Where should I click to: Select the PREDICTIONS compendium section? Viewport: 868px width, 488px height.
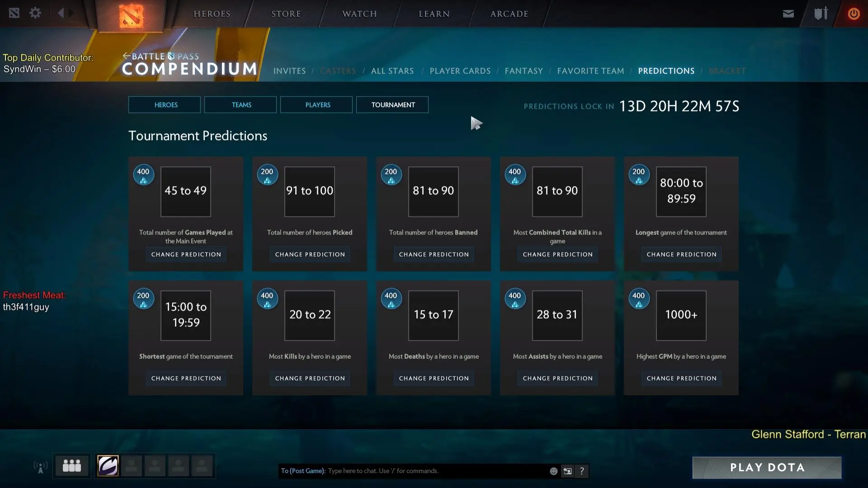click(666, 71)
